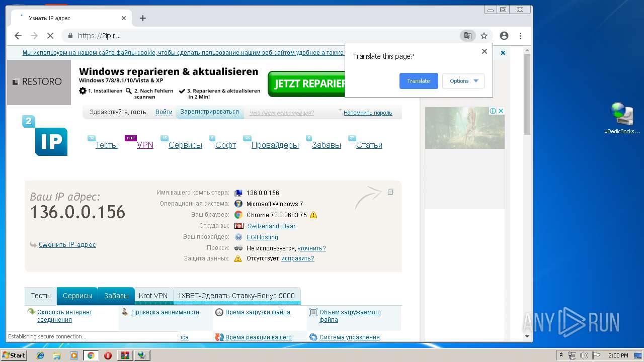The width and height of the screenshot is (644, 362).
Task: Click the Translate button
Action: pyautogui.click(x=419, y=81)
